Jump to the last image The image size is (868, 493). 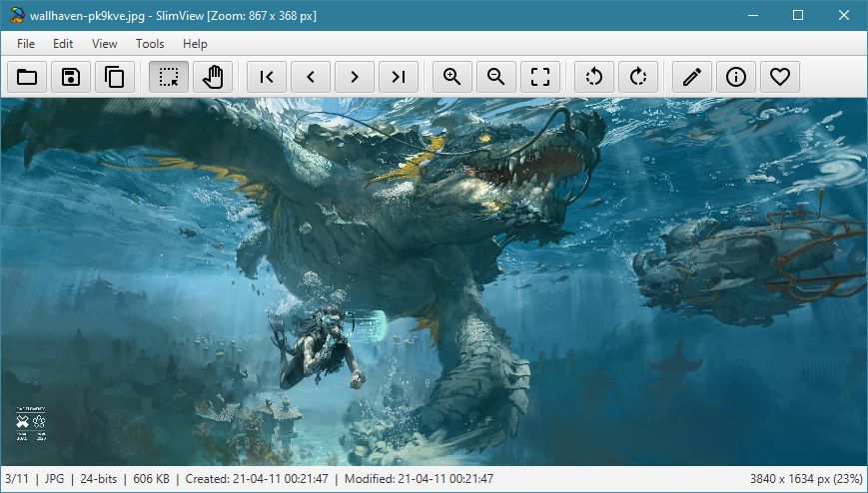tap(399, 77)
